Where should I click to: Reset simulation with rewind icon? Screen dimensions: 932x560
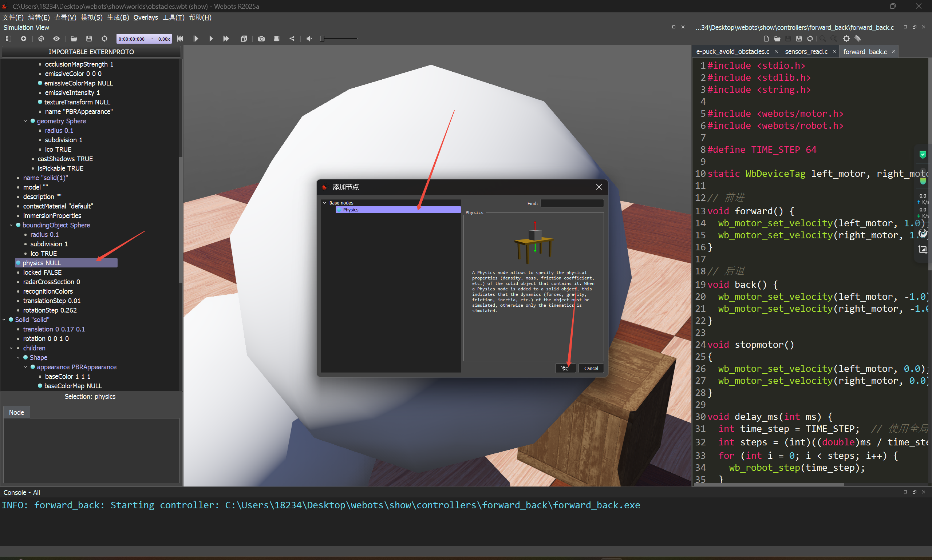pos(180,39)
